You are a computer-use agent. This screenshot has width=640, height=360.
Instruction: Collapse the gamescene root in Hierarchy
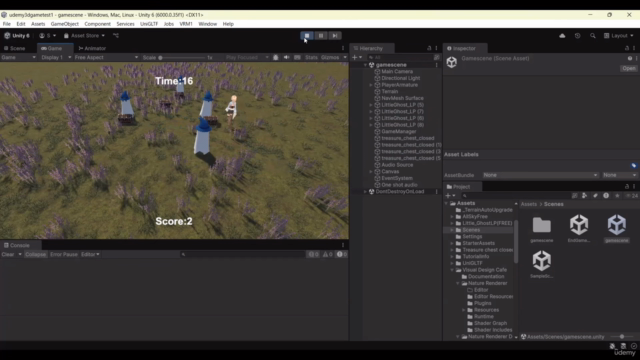(365, 65)
